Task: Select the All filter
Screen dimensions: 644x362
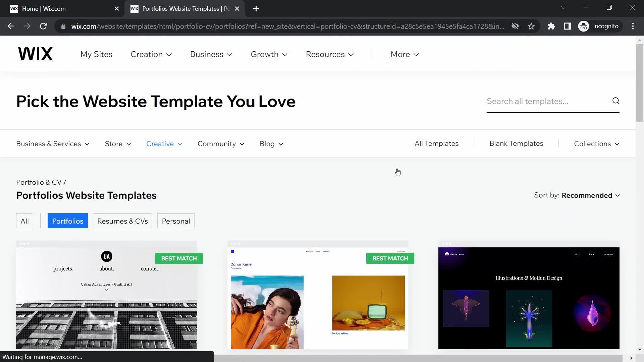Action: [25, 221]
